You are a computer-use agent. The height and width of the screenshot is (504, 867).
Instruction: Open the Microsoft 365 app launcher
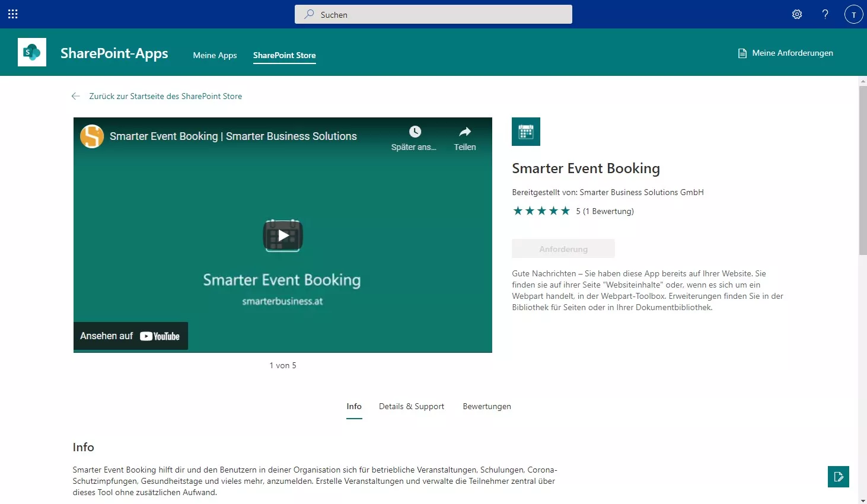point(12,14)
